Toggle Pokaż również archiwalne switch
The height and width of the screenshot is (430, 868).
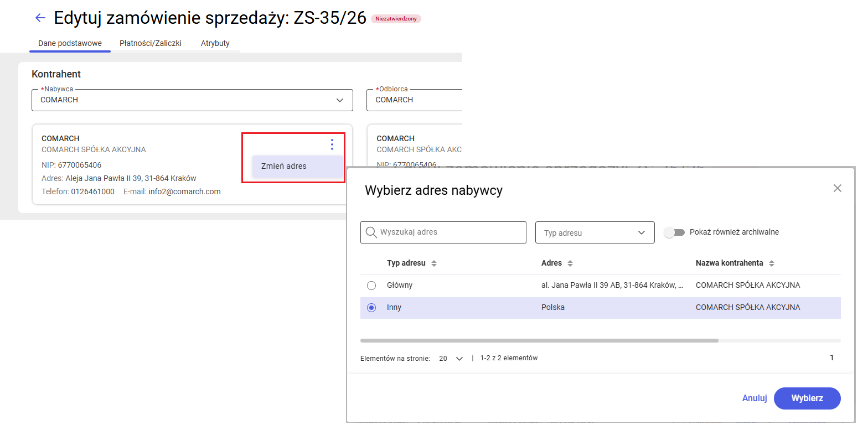click(674, 232)
